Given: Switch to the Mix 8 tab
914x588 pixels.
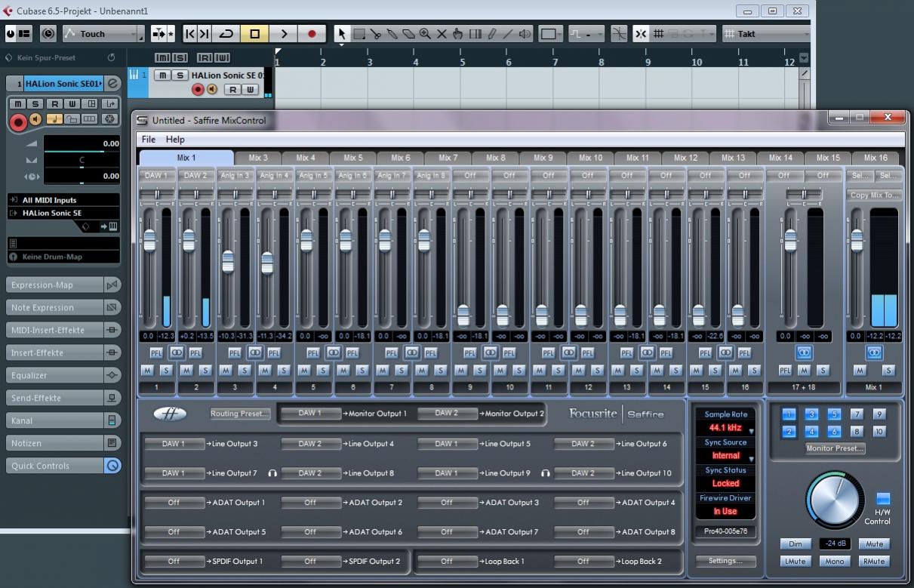Looking at the screenshot, I should (x=496, y=158).
